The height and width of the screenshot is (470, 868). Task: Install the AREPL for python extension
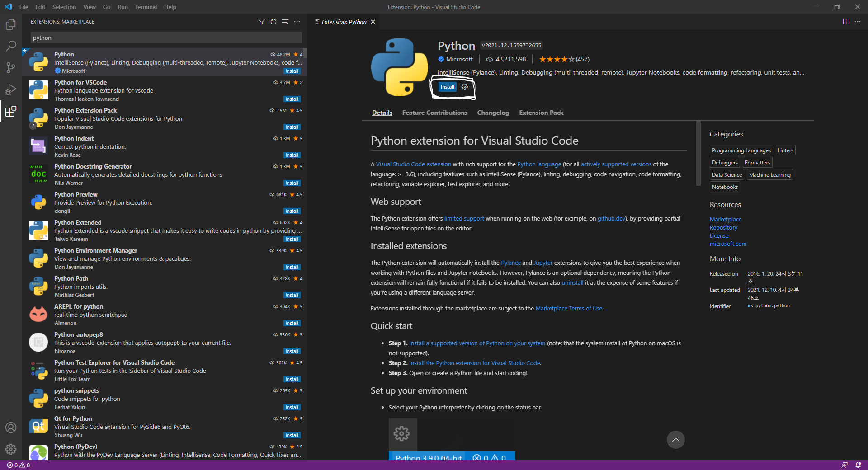(292, 323)
